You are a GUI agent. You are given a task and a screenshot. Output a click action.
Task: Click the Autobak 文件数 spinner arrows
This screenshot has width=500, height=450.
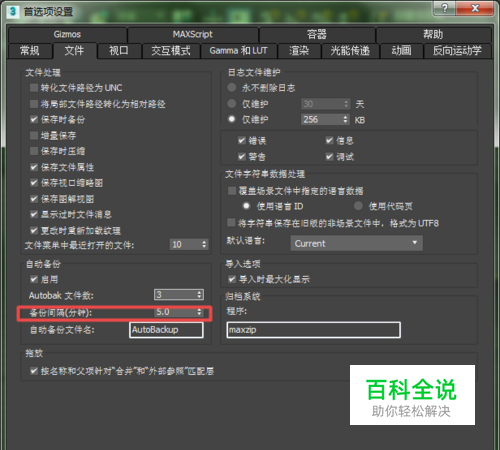[199, 295]
